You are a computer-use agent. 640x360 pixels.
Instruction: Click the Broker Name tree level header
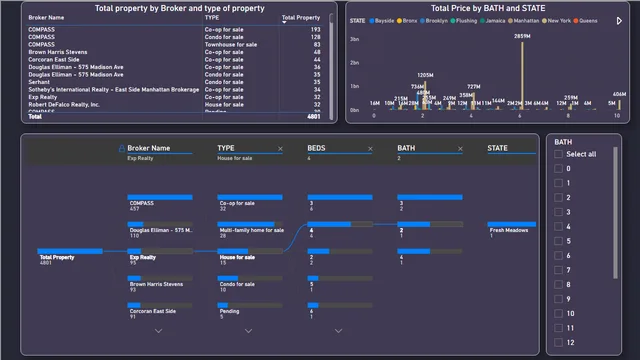(149, 148)
